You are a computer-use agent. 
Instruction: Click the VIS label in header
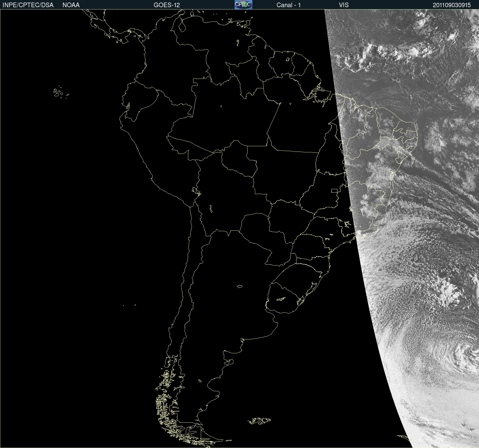tap(344, 5)
